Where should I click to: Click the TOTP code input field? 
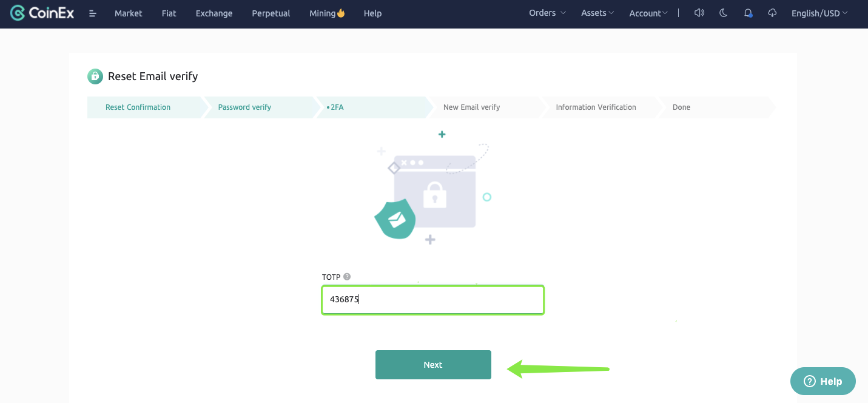[x=432, y=300]
